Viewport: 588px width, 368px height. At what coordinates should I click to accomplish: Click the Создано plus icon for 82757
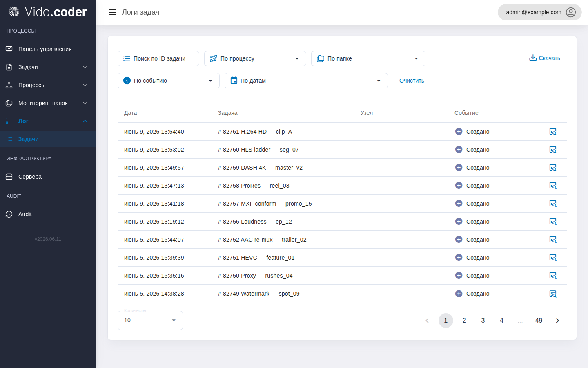click(459, 203)
